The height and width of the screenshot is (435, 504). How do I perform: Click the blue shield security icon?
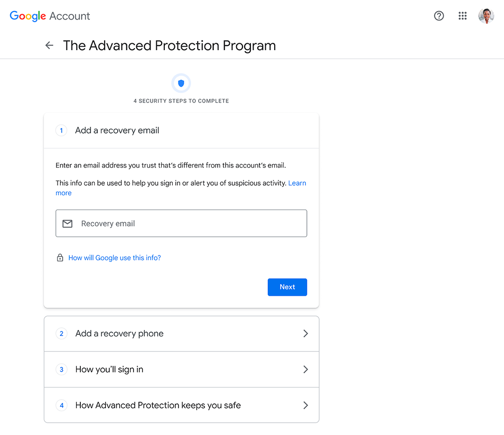(x=181, y=83)
